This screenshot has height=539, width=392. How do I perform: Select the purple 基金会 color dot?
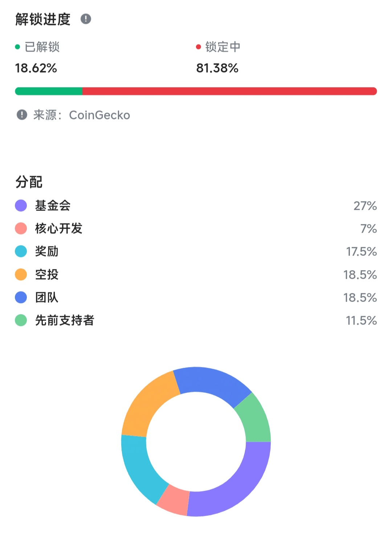click(x=21, y=205)
